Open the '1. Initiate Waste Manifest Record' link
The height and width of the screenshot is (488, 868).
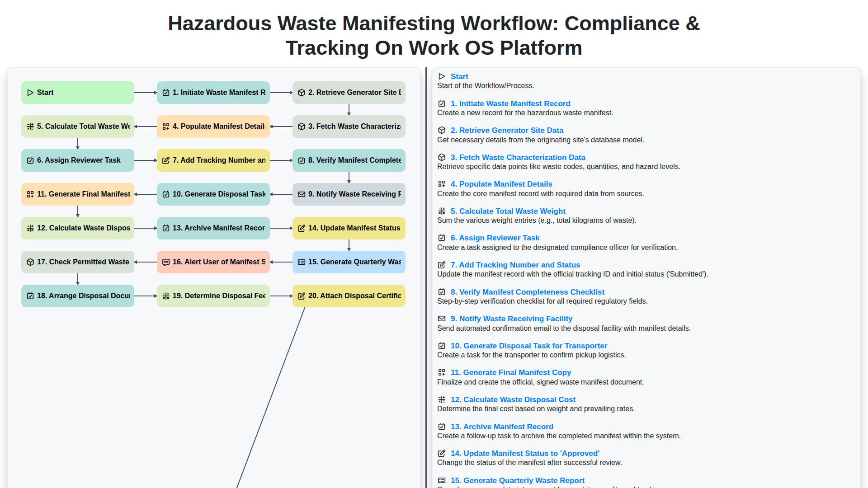point(510,103)
